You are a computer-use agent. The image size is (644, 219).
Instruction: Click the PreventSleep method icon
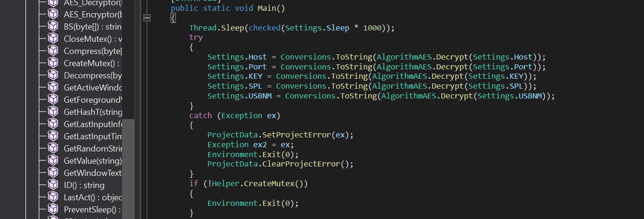point(54,210)
